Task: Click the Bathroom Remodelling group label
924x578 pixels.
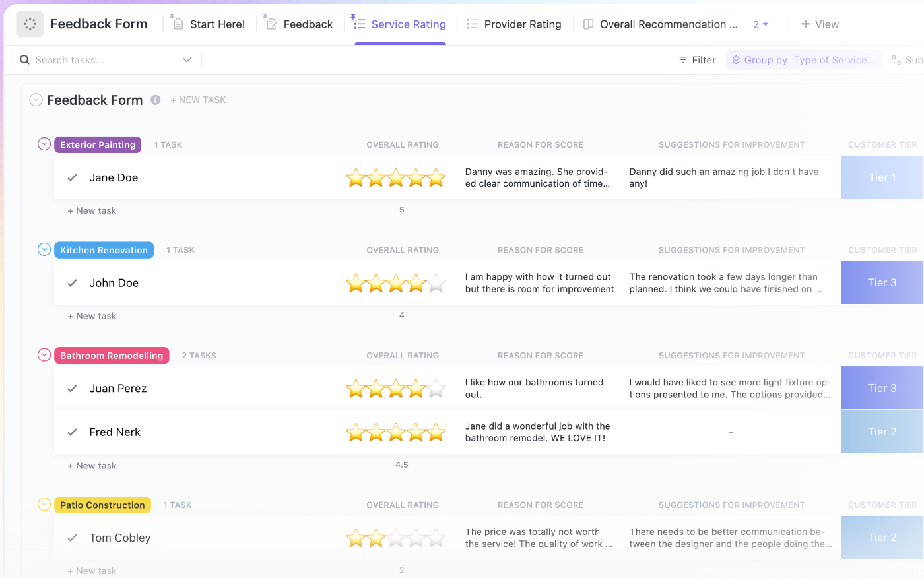Action: tap(112, 356)
